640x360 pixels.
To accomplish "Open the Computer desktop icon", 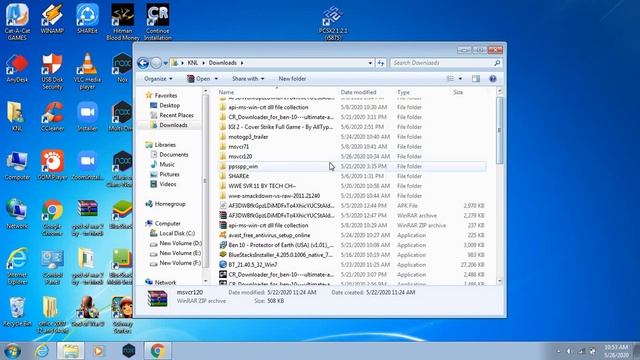I will (17, 166).
